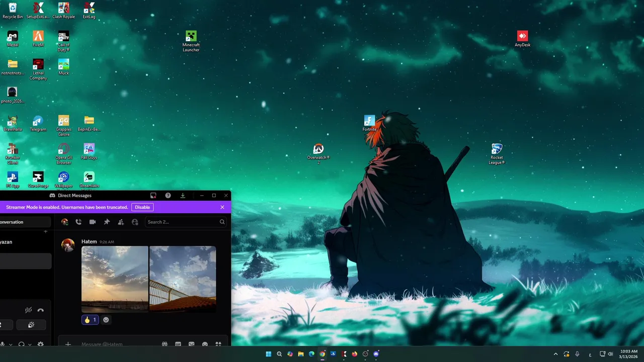Screen dimensions: 644x362
Task: Select the Minecraft Launcher desktop icon
Action: [191, 41]
